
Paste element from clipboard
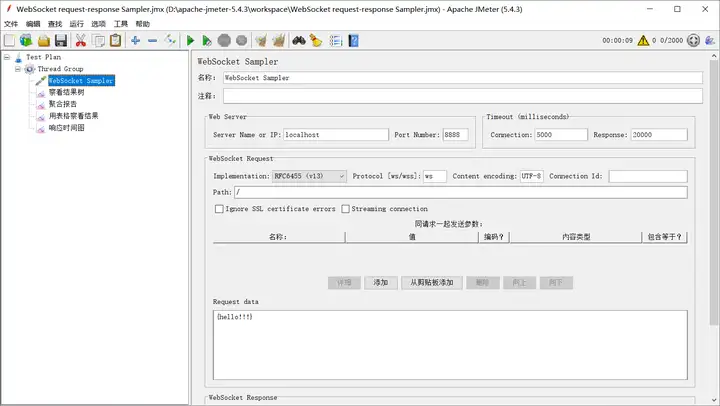coord(116,41)
